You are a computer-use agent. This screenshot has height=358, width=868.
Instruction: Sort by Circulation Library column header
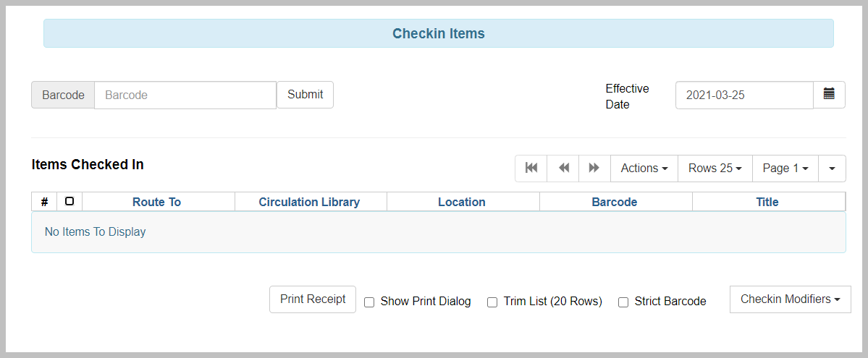point(309,202)
